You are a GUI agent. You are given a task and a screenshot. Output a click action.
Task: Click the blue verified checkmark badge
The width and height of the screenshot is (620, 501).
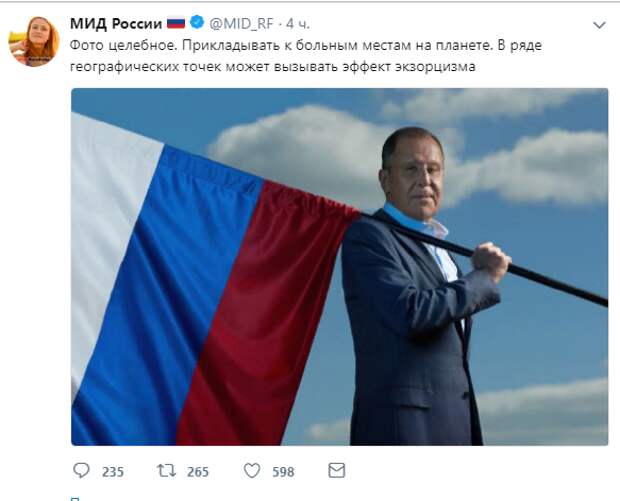point(197,23)
